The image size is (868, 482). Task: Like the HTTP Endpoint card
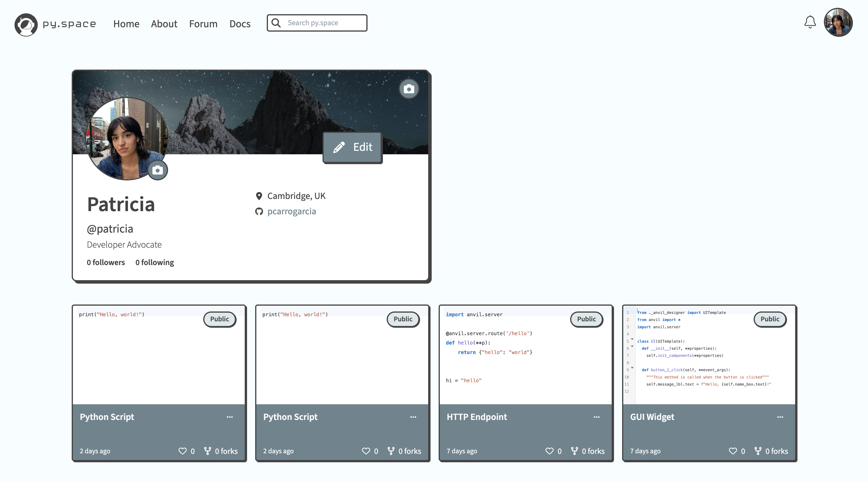(549, 451)
